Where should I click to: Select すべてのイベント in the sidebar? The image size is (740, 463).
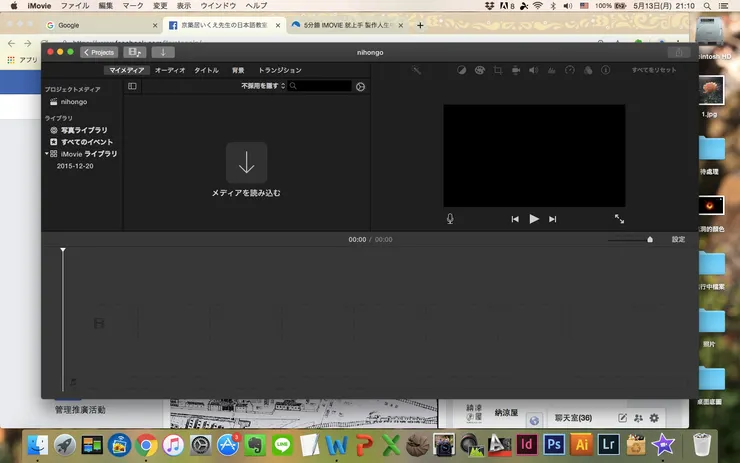pos(86,142)
